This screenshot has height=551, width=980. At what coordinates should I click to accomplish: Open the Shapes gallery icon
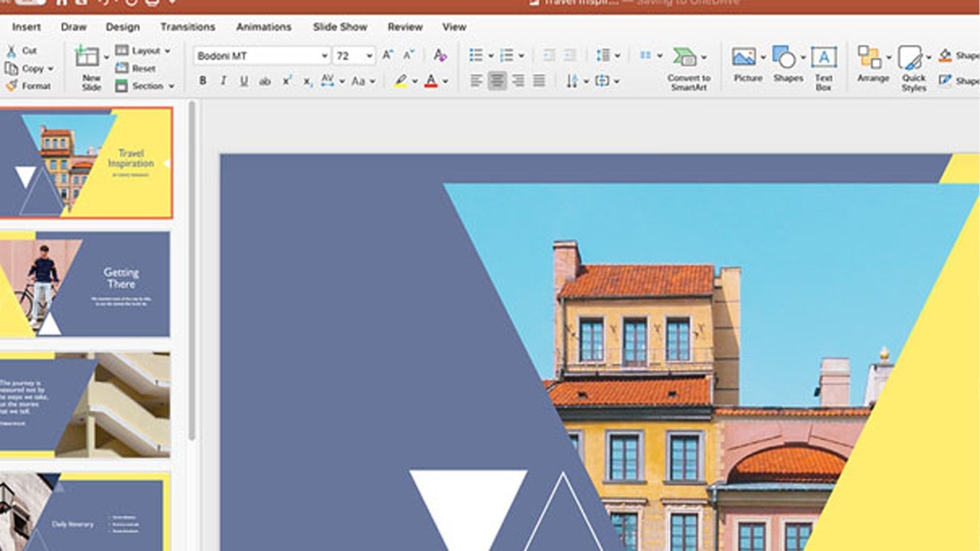coord(784,58)
